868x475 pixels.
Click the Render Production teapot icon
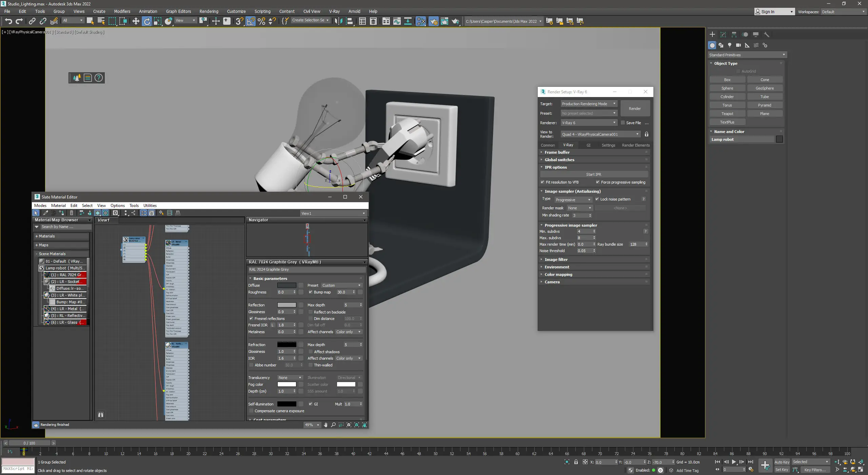[x=455, y=21]
